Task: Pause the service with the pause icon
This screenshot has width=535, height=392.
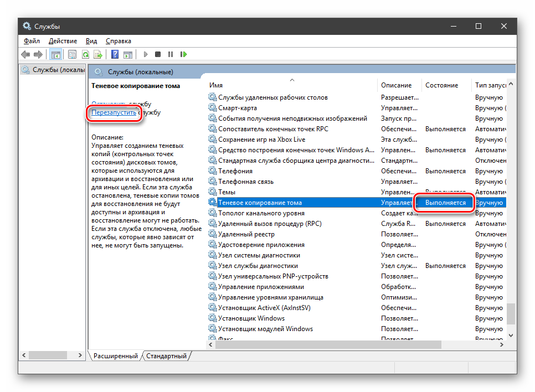Action: [x=171, y=54]
